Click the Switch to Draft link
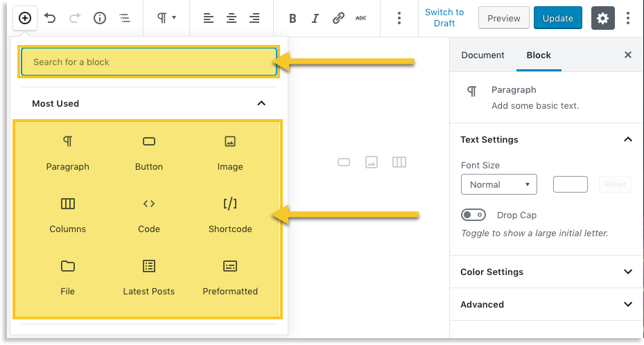Screen dimensions: 644x345 [x=444, y=18]
